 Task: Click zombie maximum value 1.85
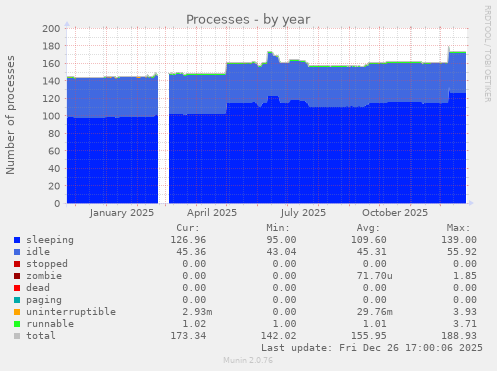click(465, 276)
